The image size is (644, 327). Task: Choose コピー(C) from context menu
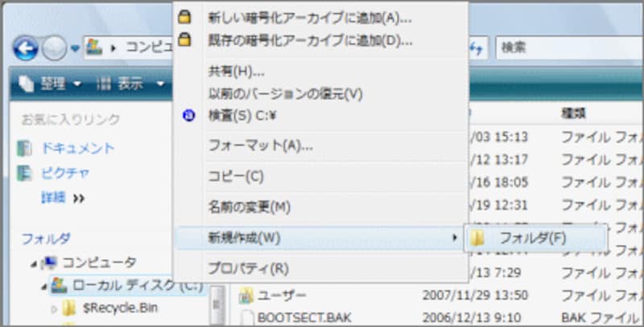click(x=320, y=176)
